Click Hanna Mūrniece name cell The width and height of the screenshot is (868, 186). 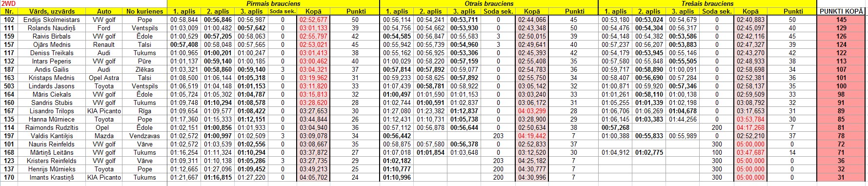tap(52, 120)
